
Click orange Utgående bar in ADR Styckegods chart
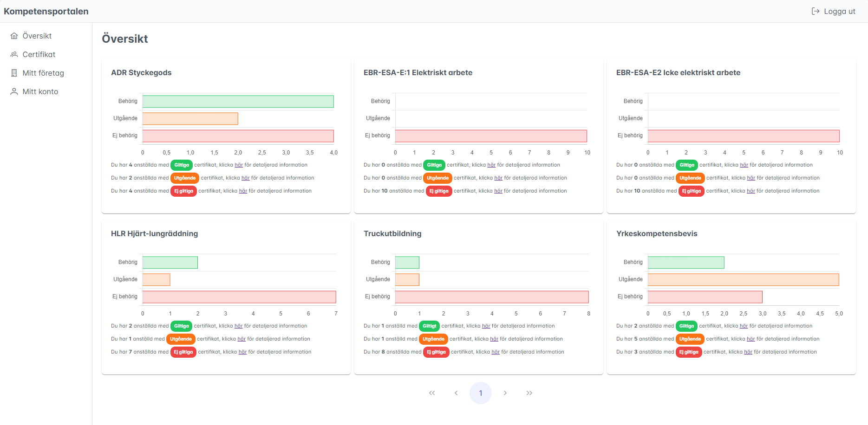point(190,118)
